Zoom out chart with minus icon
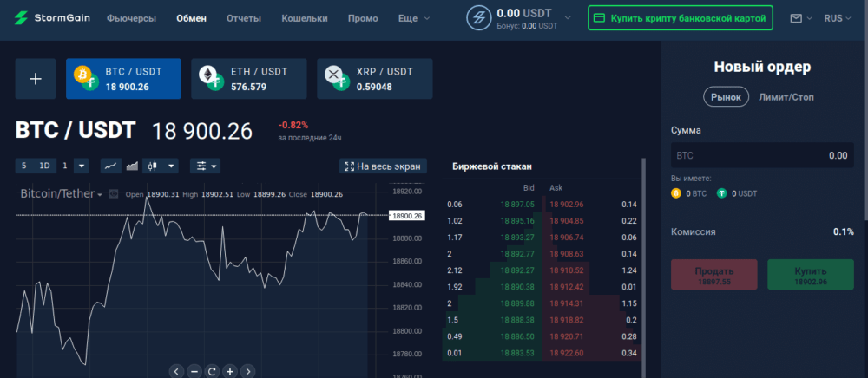Image resolution: width=868 pixels, height=378 pixels. click(x=194, y=371)
